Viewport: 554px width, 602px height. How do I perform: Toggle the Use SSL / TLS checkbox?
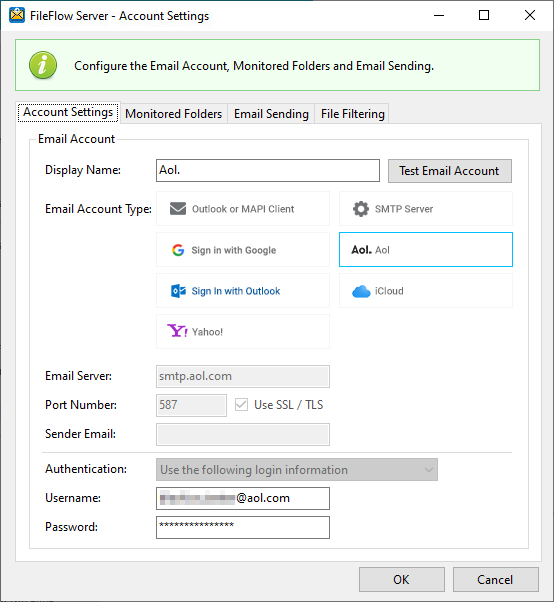click(x=241, y=405)
